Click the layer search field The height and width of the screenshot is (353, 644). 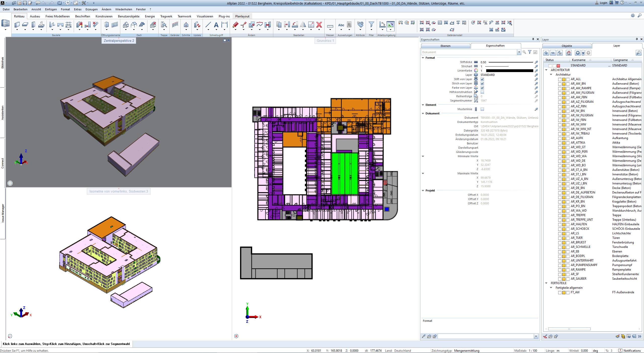[x=639, y=53]
